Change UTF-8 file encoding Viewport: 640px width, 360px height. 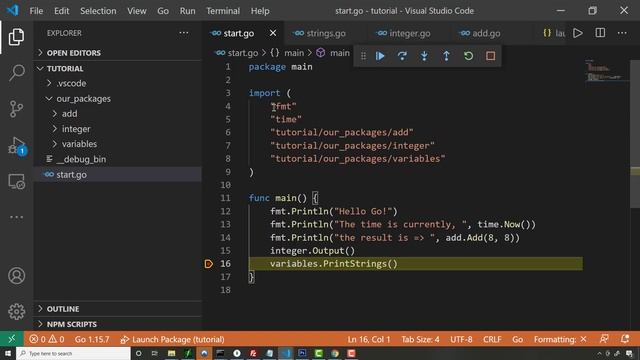(x=461, y=339)
